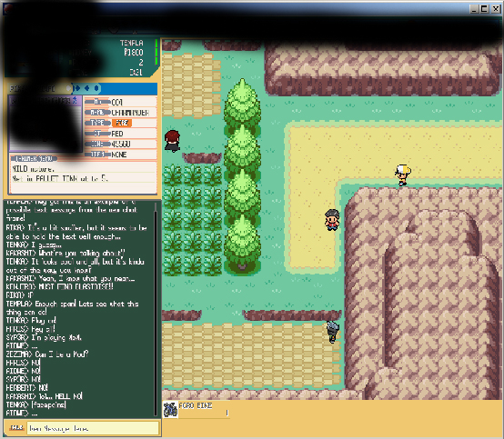Click the 'MILD nature.' memo line
The height and width of the screenshot is (439, 504).
(x=33, y=168)
